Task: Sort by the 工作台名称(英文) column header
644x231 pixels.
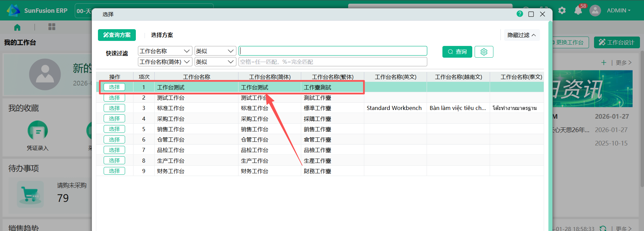Action: [x=395, y=77]
